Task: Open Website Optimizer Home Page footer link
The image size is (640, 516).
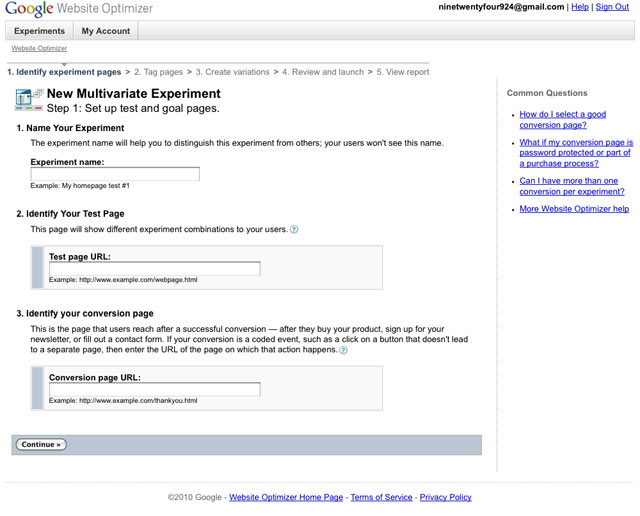Action: tap(286, 497)
